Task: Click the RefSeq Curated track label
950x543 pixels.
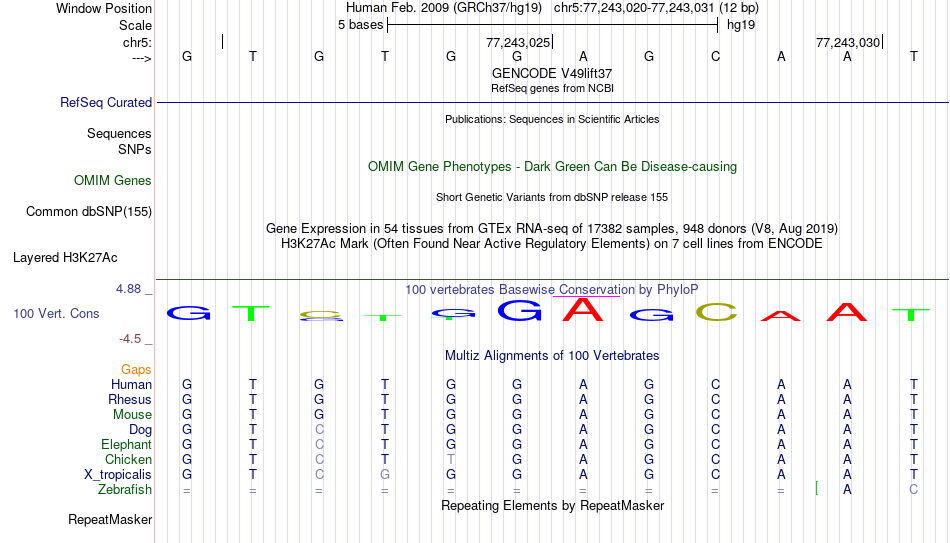Action: 105,102
